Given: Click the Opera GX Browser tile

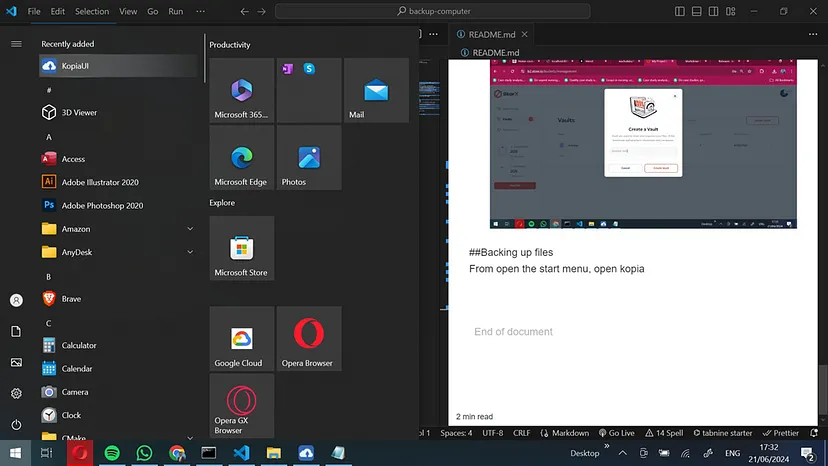Looking at the screenshot, I should (x=241, y=407).
